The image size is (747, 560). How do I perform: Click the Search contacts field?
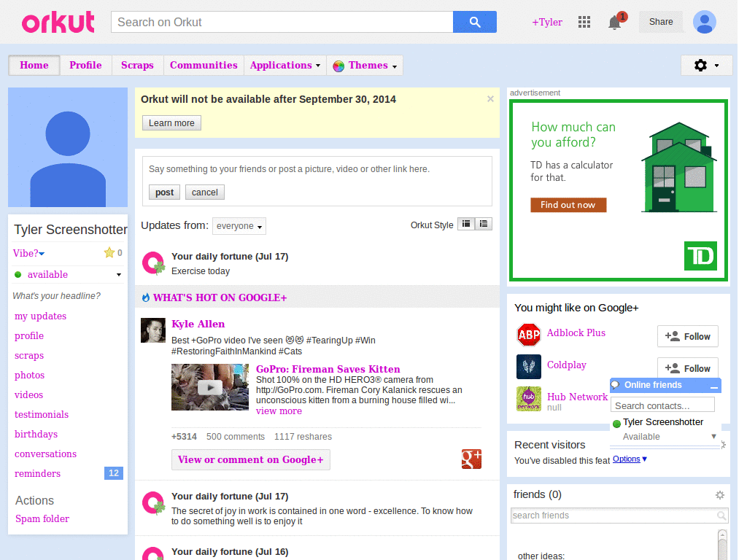pos(662,405)
